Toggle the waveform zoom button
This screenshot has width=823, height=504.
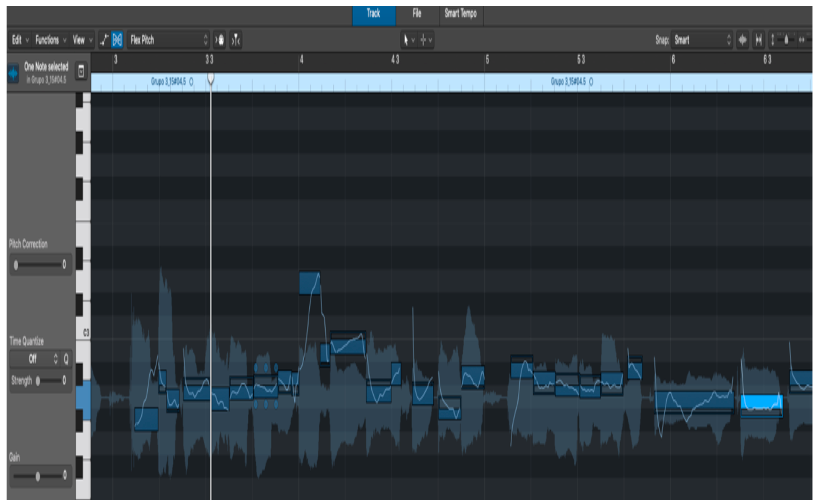(742, 40)
